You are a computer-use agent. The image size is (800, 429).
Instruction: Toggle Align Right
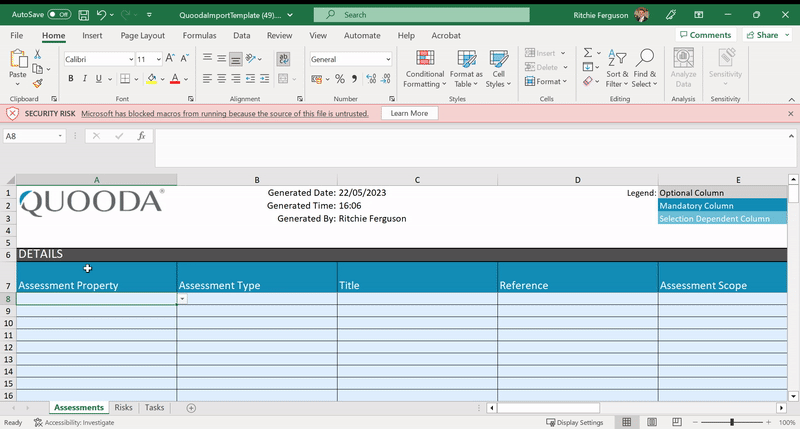tap(236, 79)
